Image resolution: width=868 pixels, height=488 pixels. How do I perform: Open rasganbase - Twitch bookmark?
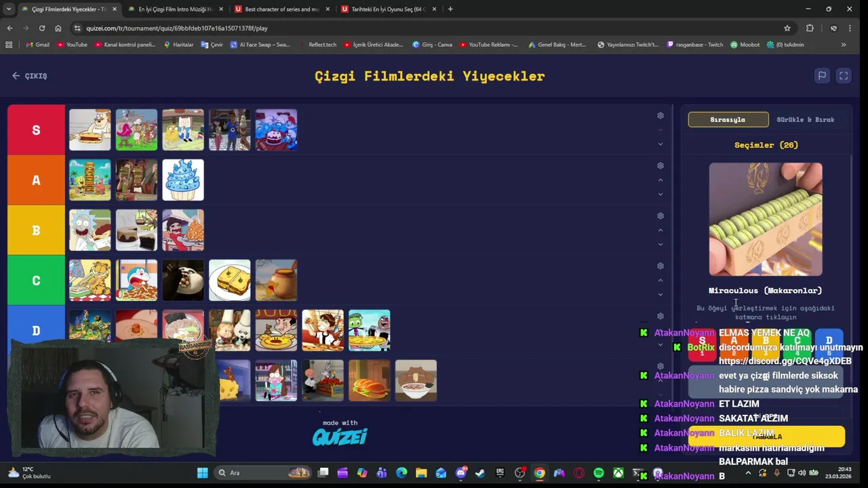coord(695,45)
